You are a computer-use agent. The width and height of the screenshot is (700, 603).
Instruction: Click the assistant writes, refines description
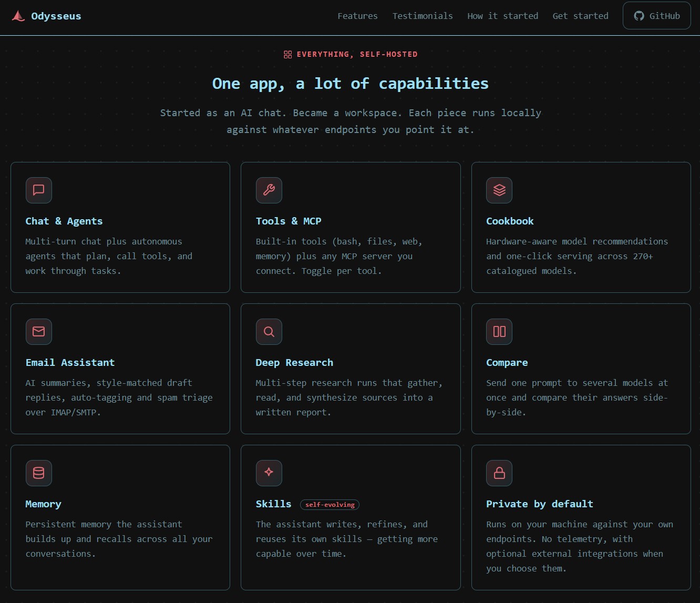point(347,539)
